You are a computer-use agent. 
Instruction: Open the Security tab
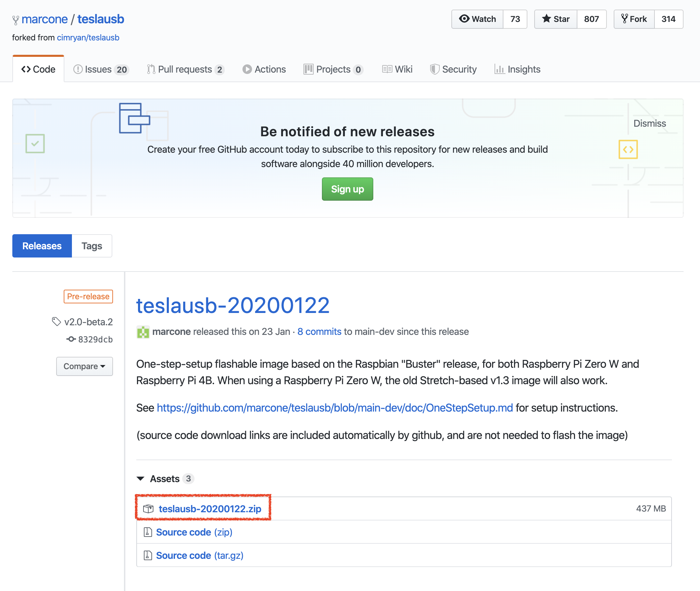453,70
